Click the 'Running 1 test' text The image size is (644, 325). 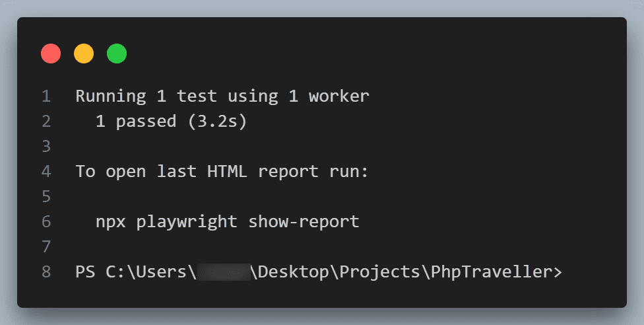pos(146,96)
